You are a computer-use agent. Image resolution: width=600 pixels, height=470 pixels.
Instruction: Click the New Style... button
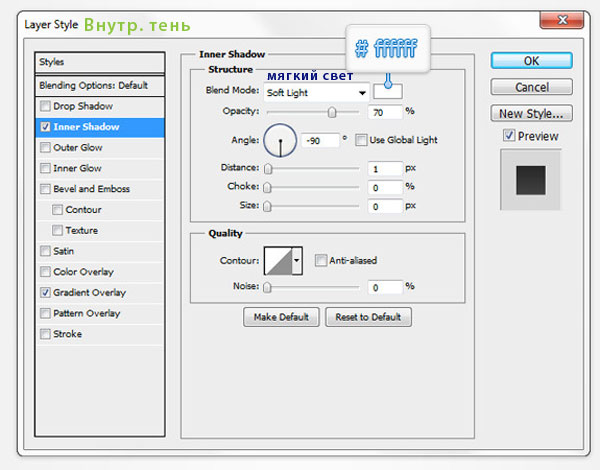[530, 113]
